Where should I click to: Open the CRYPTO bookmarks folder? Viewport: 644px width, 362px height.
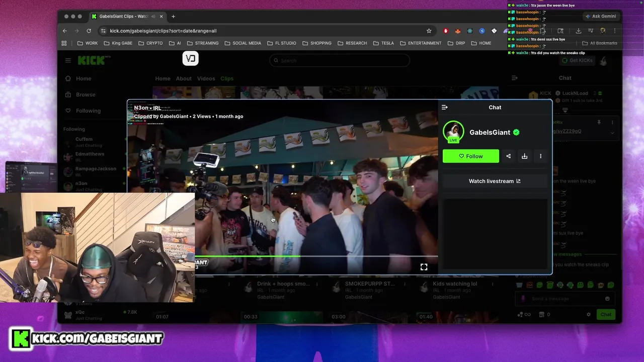click(150, 43)
